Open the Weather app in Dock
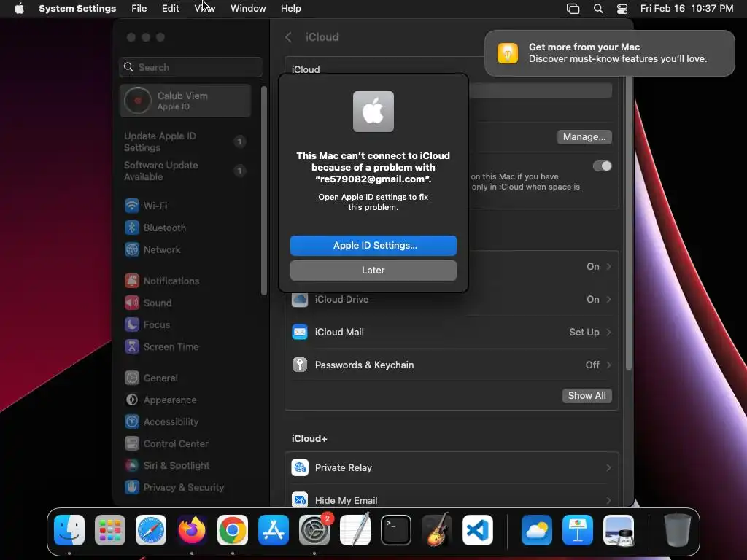This screenshot has width=747, height=560. 537,530
